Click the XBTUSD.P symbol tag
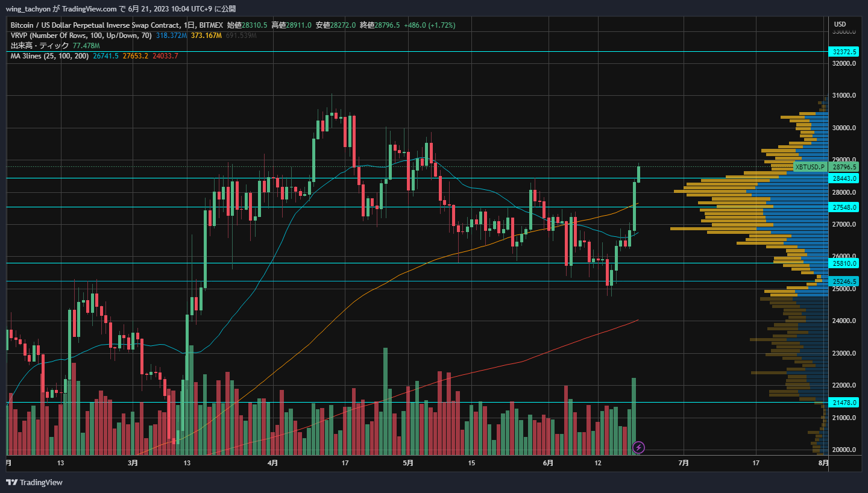 point(810,167)
